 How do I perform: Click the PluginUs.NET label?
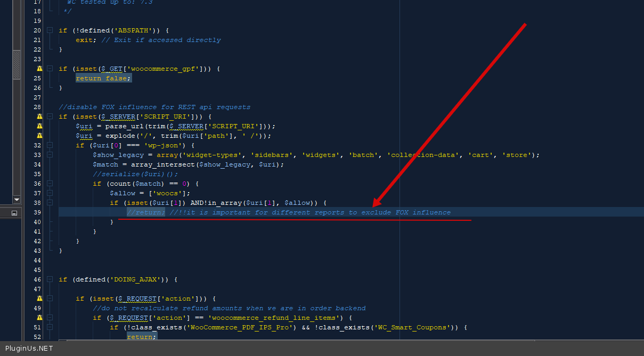coord(29,349)
